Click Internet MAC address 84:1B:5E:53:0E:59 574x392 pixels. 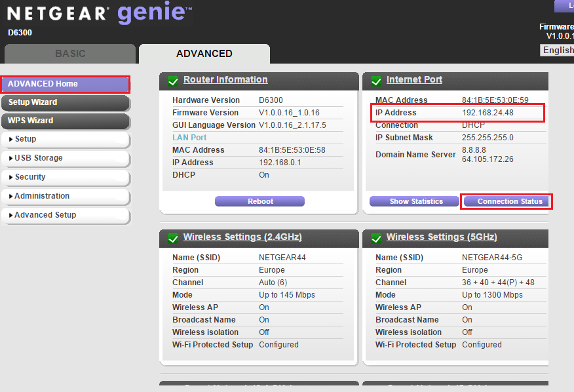[495, 100]
